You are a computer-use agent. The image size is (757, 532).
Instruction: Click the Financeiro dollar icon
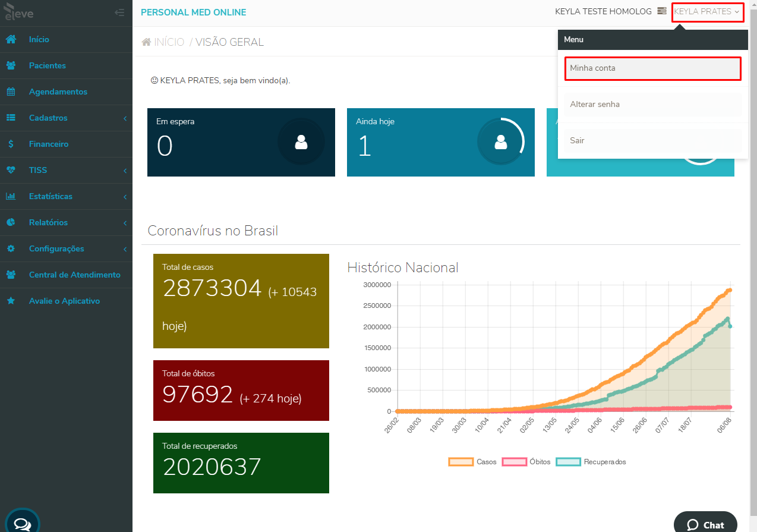coord(11,144)
